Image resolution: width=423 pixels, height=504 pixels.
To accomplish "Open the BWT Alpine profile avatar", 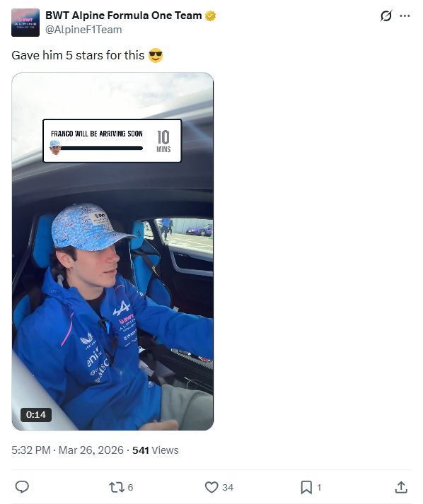I will pyautogui.click(x=25, y=23).
